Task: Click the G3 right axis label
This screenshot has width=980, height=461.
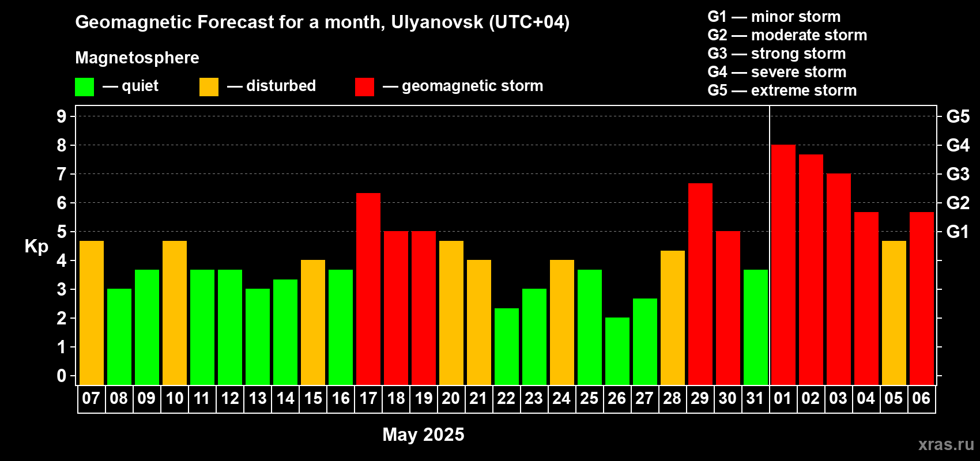Action: pyautogui.click(x=958, y=174)
